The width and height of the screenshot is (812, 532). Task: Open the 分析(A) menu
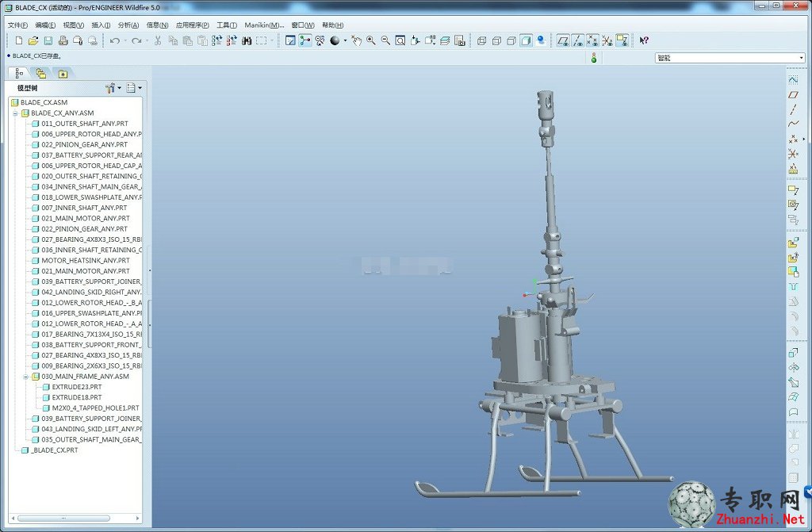128,25
